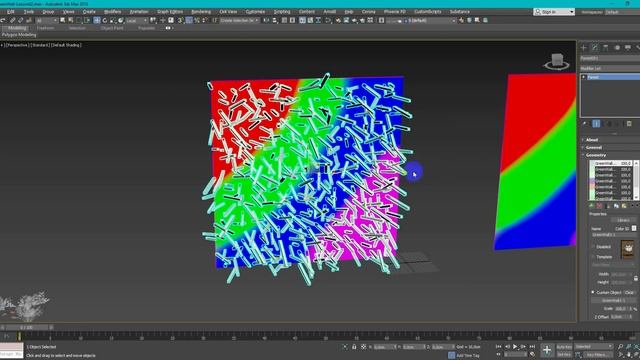This screenshot has width=640, height=360.
Task: Click the Align tool icon
Action: [275, 20]
